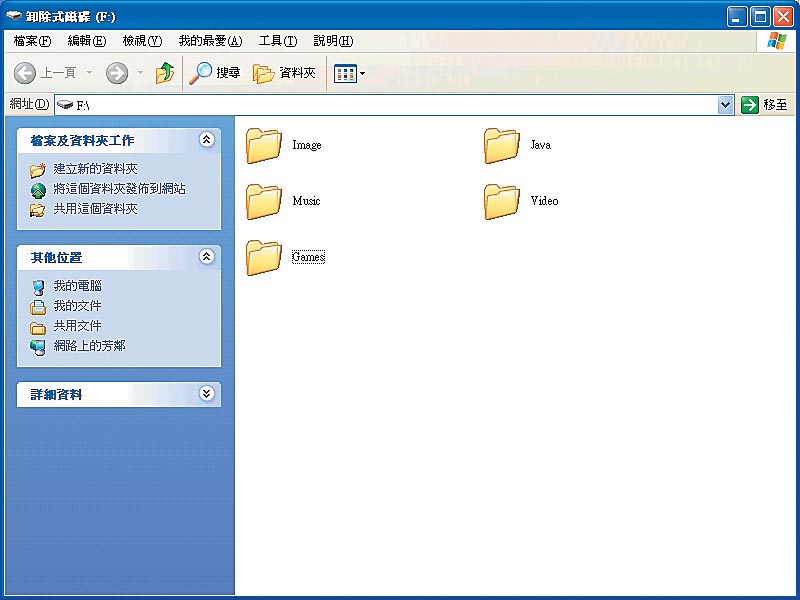Click the 上一頁 back label

58,73
